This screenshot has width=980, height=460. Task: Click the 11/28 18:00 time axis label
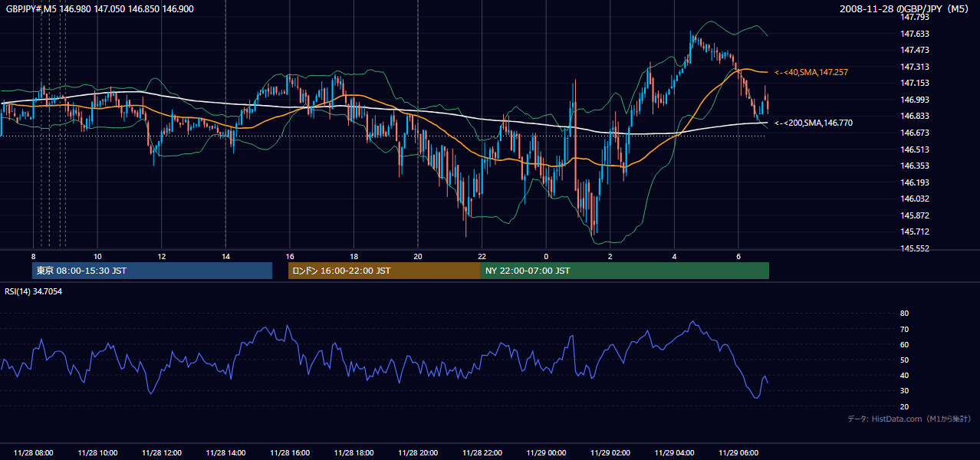pos(354,453)
